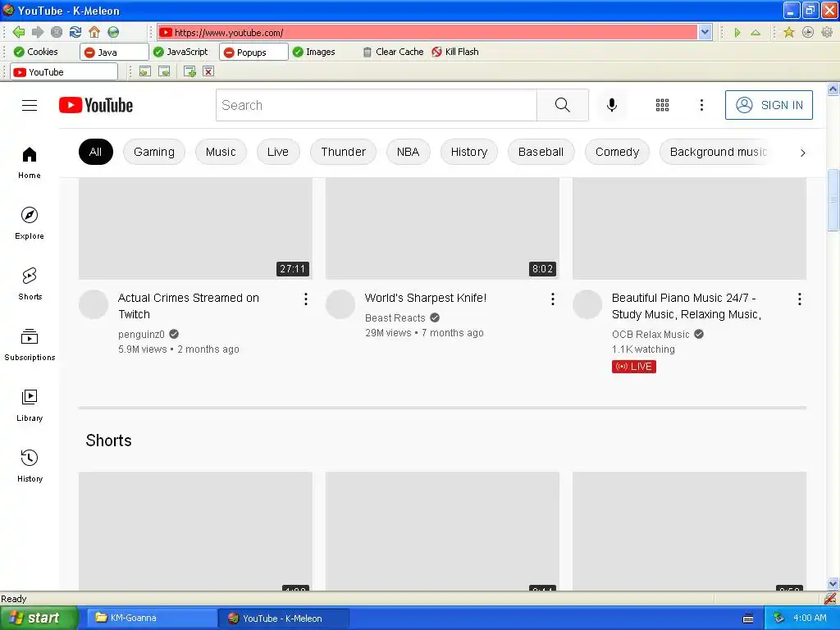Image resolution: width=840 pixels, height=630 pixels.
Task: Open Beast Reacts channel link
Action: tap(395, 317)
